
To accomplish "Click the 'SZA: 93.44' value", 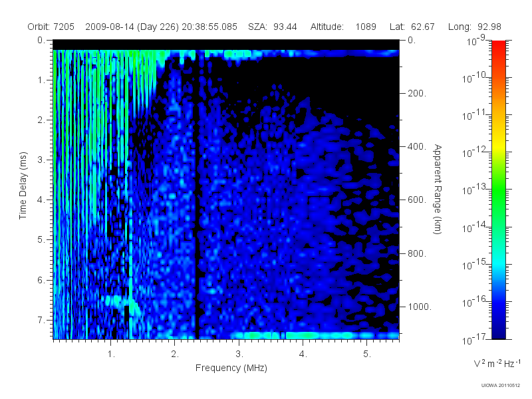I will pyautogui.click(x=273, y=27).
